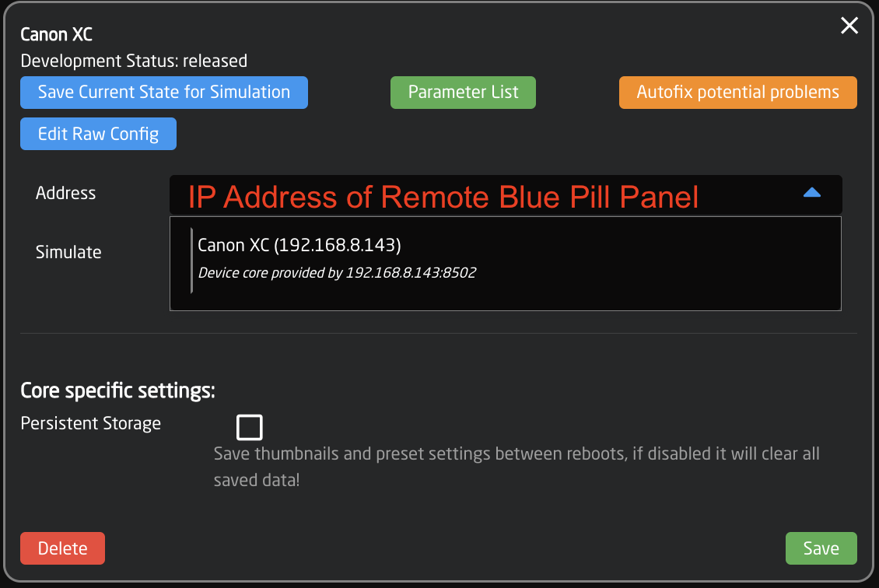Click the Simulate row label
Image resolution: width=879 pixels, height=588 pixels.
tap(68, 252)
